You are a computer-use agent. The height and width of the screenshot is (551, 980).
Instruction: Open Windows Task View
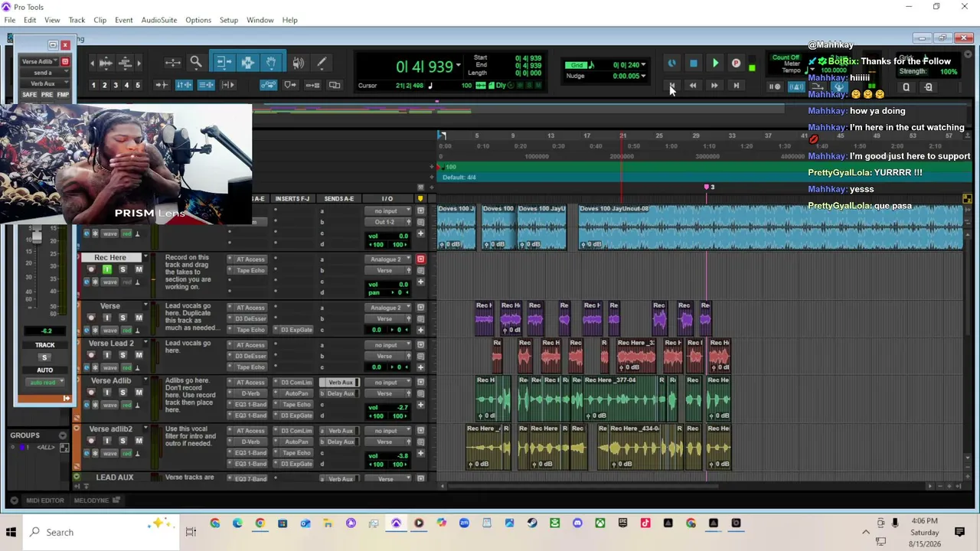point(191,532)
